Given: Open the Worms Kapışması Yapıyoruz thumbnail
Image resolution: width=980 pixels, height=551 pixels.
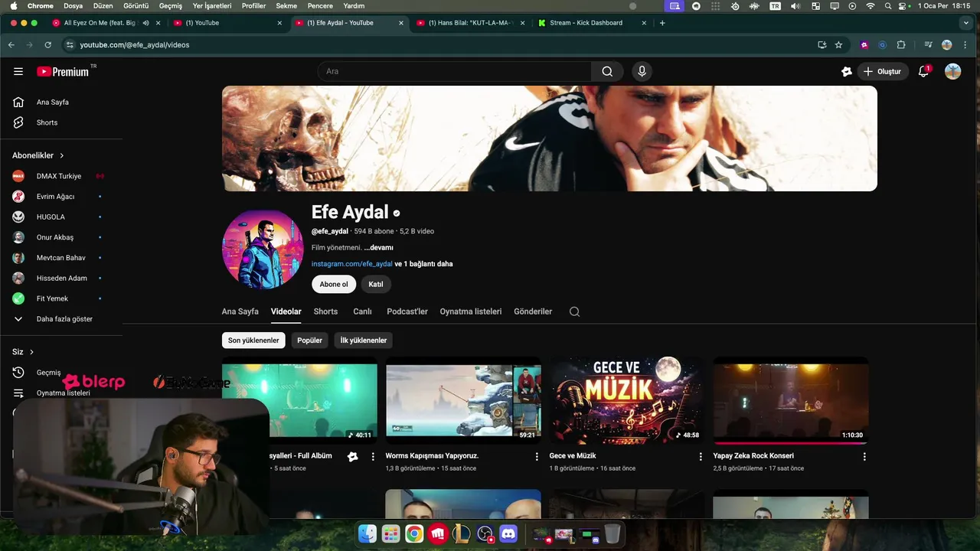Looking at the screenshot, I should point(463,400).
